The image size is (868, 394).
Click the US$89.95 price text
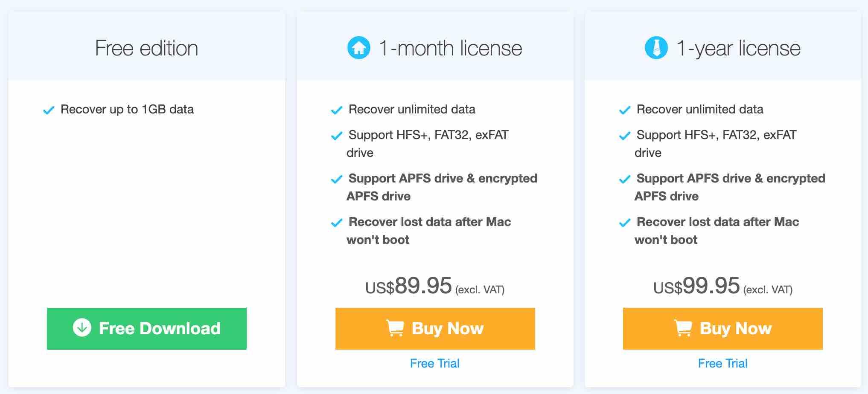tap(408, 286)
